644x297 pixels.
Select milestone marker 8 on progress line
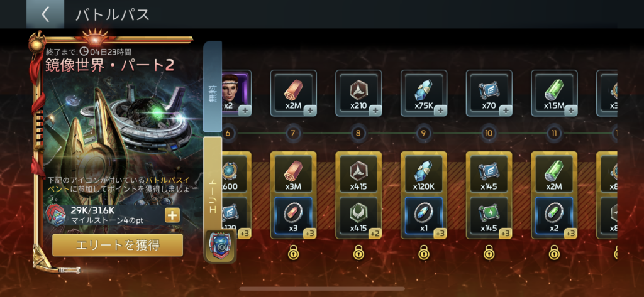tap(358, 133)
